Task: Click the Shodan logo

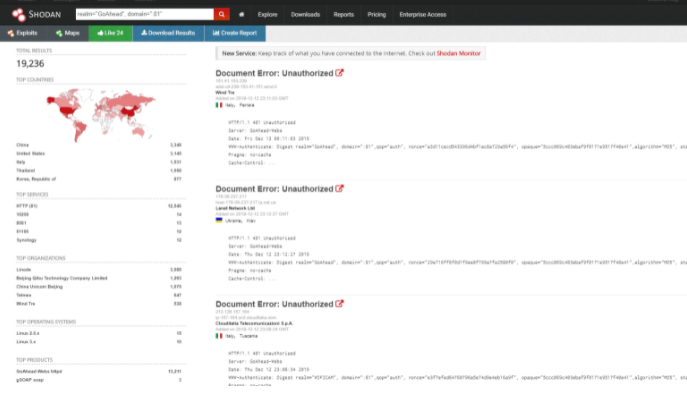Action: point(36,14)
